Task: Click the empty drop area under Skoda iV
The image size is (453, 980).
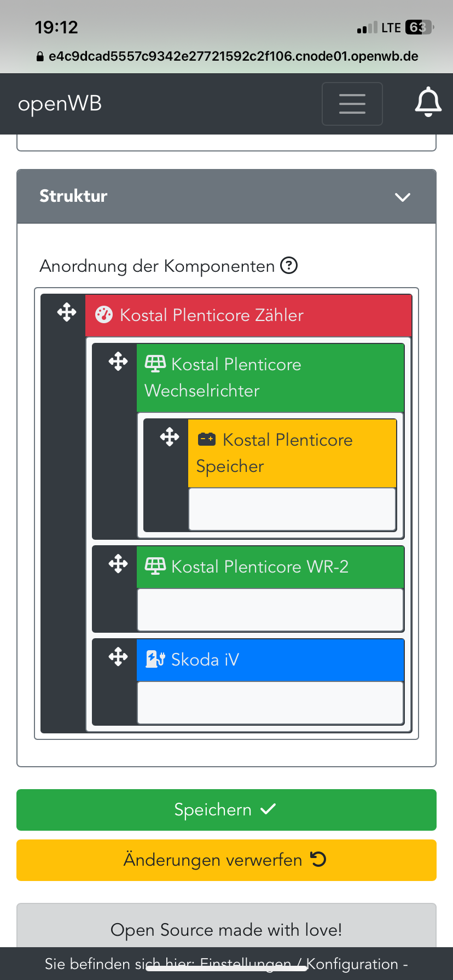Action: (270, 703)
